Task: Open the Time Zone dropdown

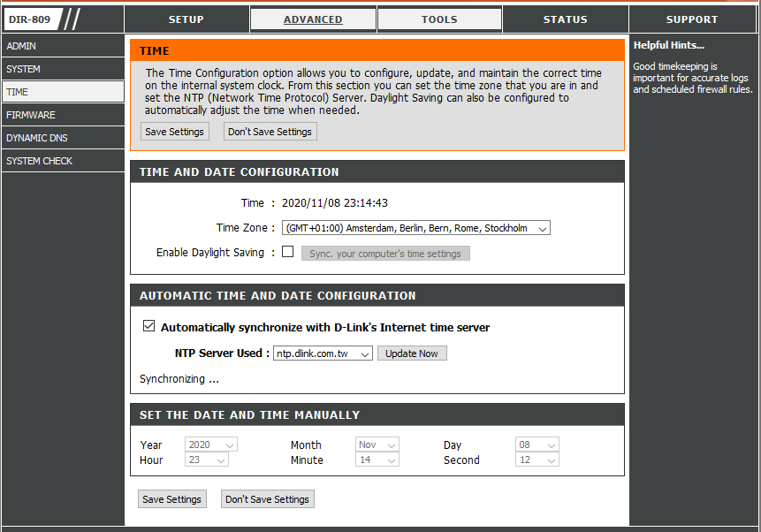Action: (x=416, y=228)
